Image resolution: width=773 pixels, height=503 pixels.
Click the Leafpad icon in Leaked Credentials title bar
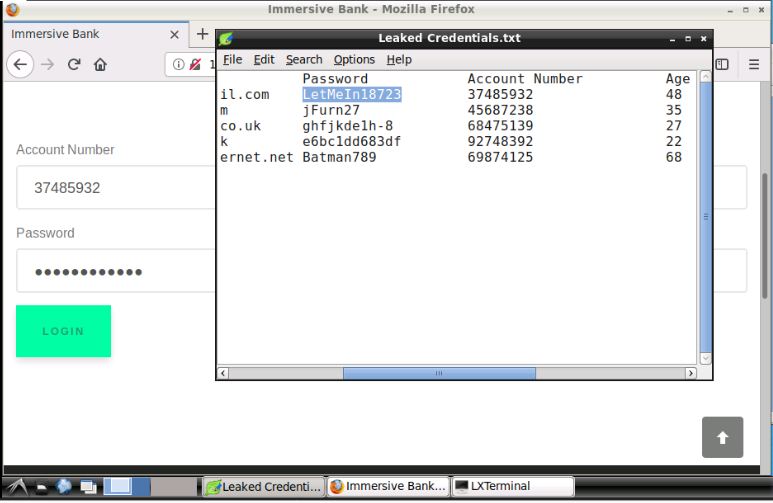tap(226, 38)
